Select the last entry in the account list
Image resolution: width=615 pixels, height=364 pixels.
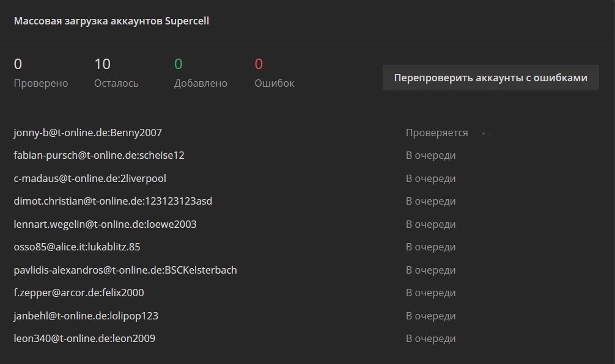click(84, 338)
